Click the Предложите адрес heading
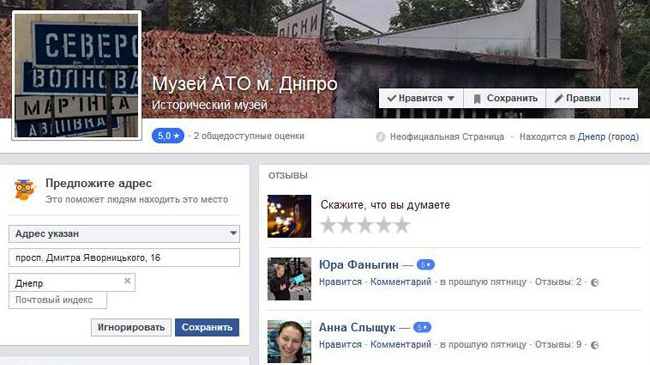This screenshot has height=365, width=650. (x=99, y=183)
